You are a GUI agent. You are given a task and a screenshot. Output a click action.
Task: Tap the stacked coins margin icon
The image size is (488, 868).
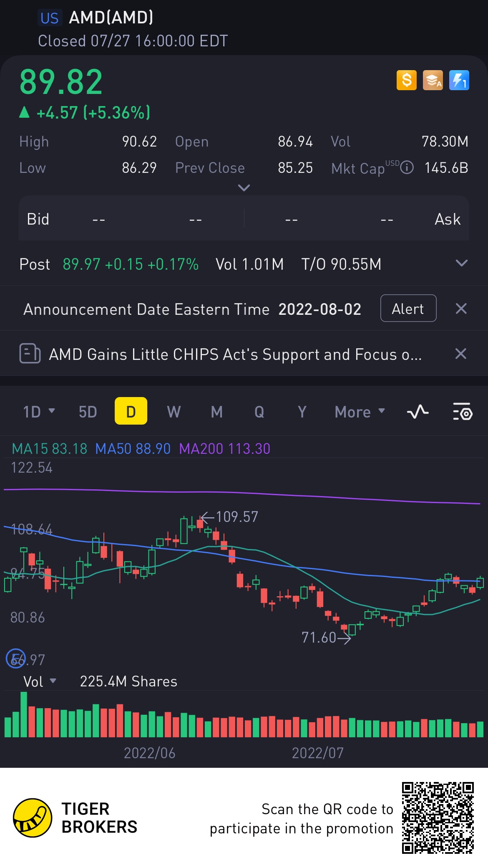coord(433,80)
